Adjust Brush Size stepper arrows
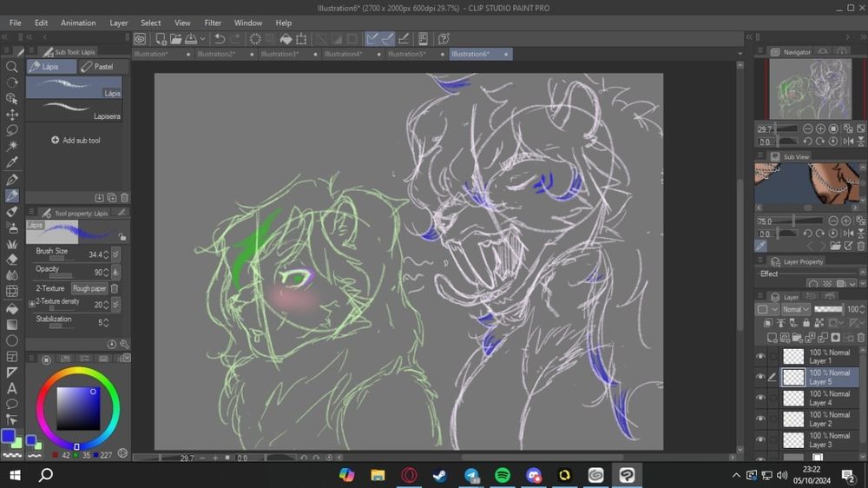Screen dimensions: 868x488 click(x=106, y=254)
